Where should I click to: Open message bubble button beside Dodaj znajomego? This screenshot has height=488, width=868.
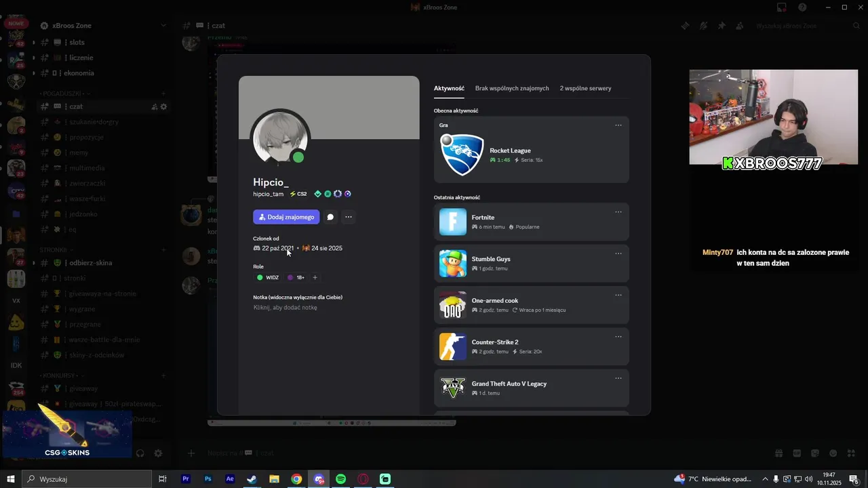pos(330,217)
